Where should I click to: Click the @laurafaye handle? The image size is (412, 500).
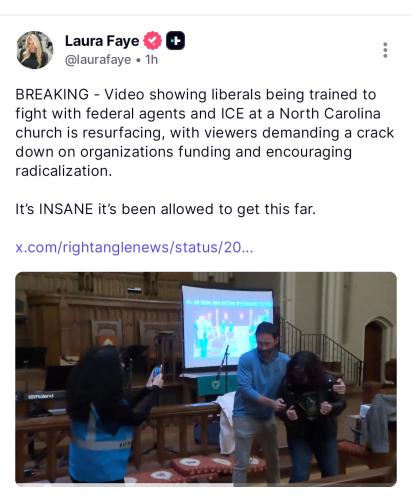pos(98,60)
